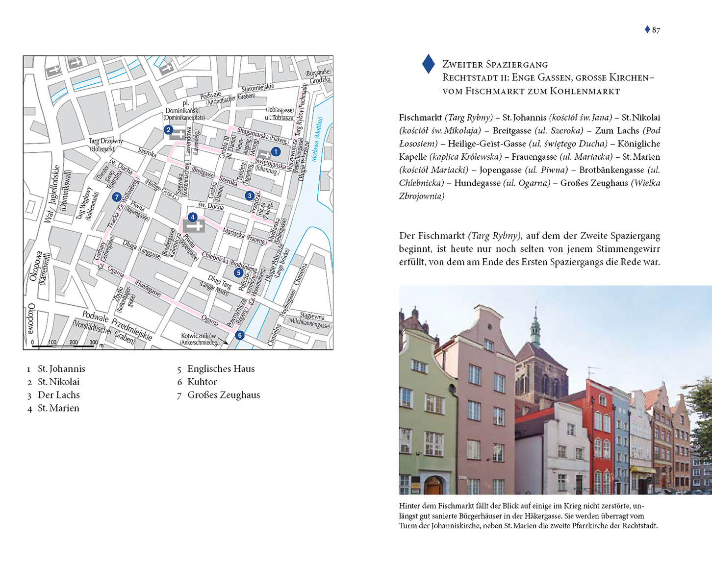This screenshot has height=588, width=712.
Task: Click legend entry "3 Der Lachs"
Action: coord(53,395)
